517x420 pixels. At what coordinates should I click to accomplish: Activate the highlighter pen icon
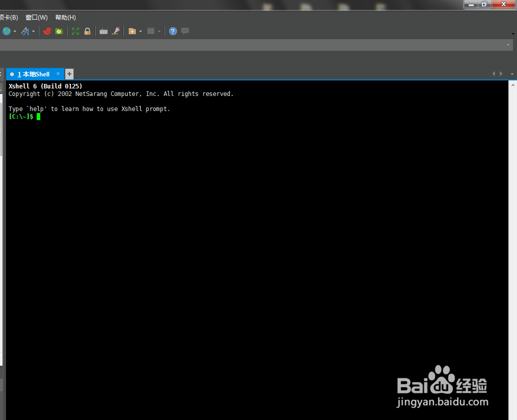pyautogui.click(x=116, y=31)
